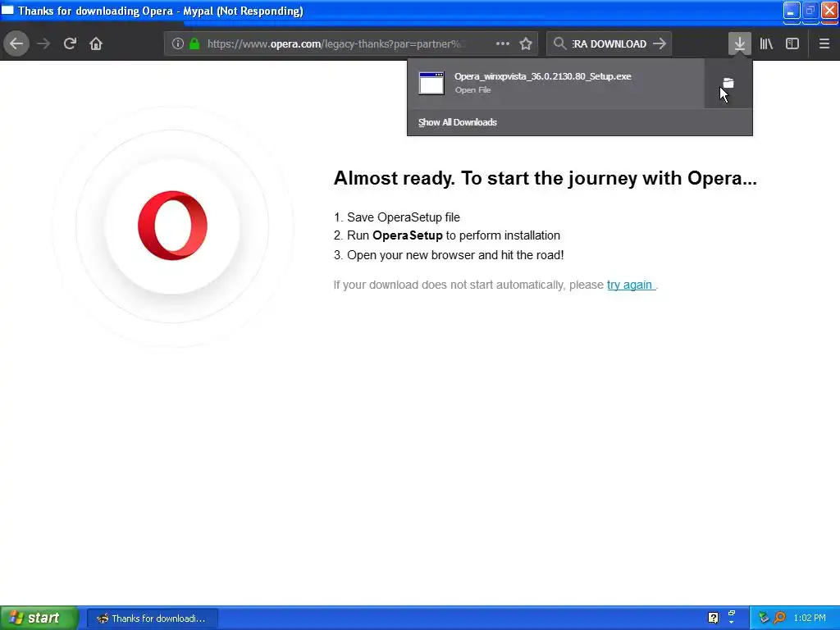Restore down the Mypal window
Screen dimensions: 840x630
coord(810,11)
